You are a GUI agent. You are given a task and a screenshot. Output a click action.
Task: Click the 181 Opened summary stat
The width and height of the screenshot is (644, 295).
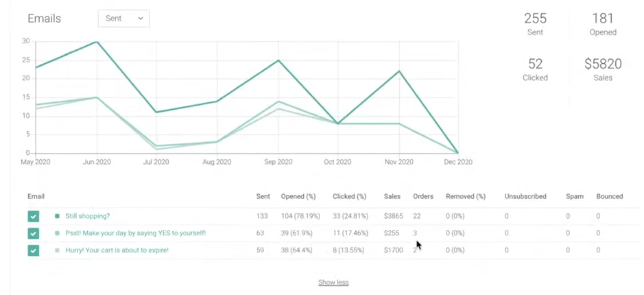click(x=603, y=24)
